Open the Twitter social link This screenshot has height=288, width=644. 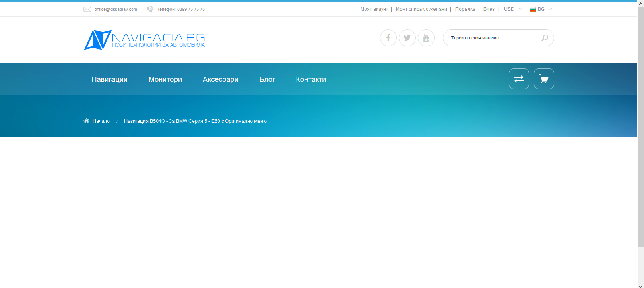(407, 38)
